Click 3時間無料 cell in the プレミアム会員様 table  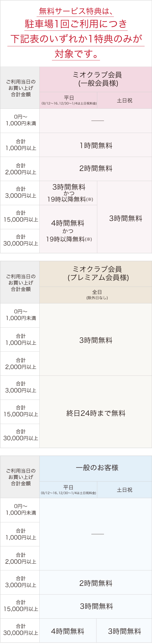click(x=96, y=340)
